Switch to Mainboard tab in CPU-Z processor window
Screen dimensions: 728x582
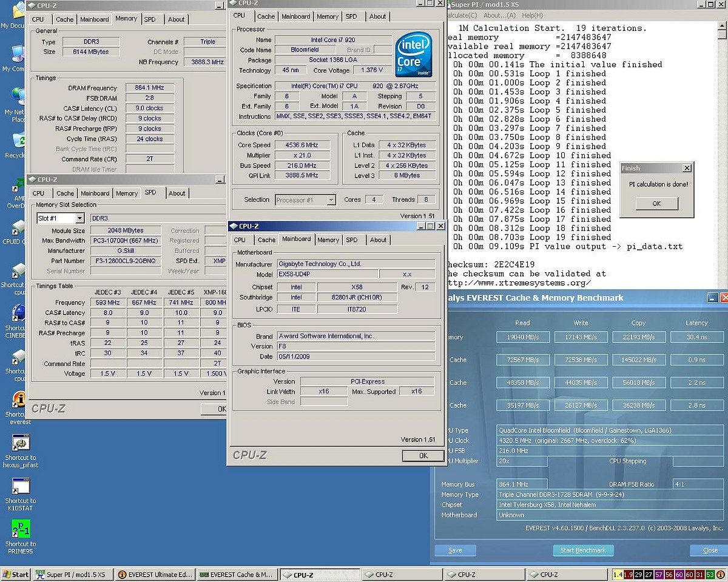(295, 16)
